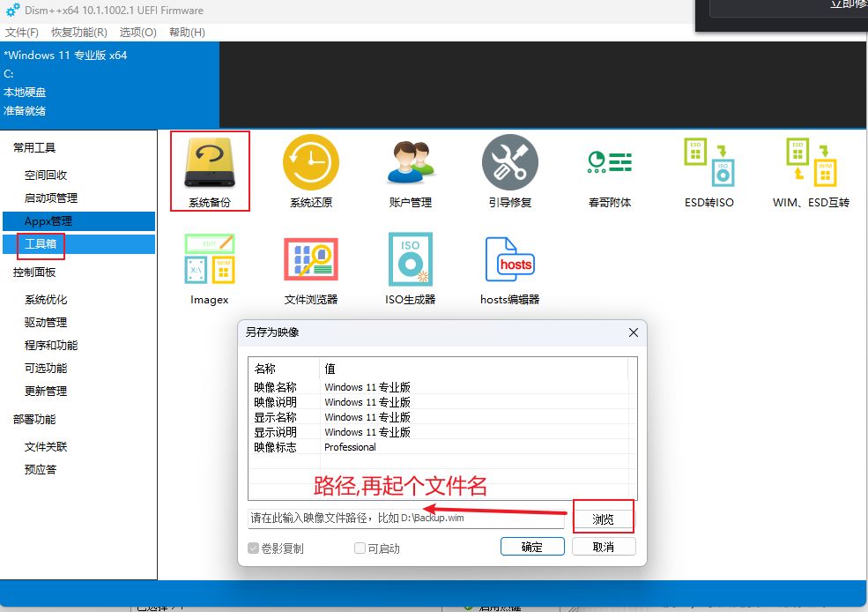Select 空间回收 in the sidebar
Image resolution: width=868 pixels, height=612 pixels.
point(46,175)
